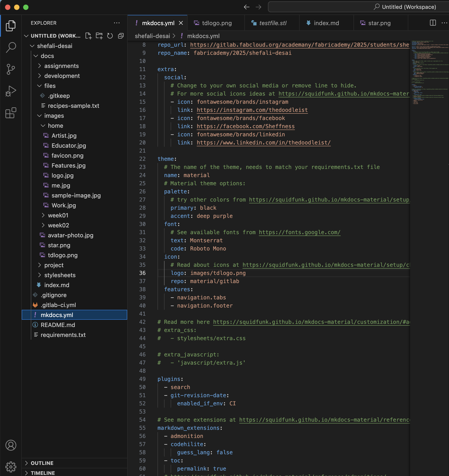Switch to the star.png tab
Image resolution: width=449 pixels, height=476 pixels.
coord(381,23)
